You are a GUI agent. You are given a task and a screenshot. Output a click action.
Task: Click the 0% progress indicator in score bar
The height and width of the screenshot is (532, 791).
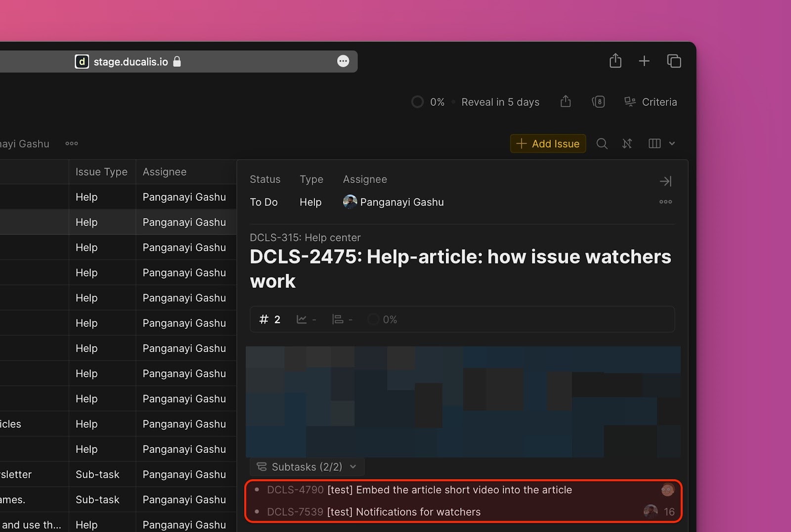point(382,319)
